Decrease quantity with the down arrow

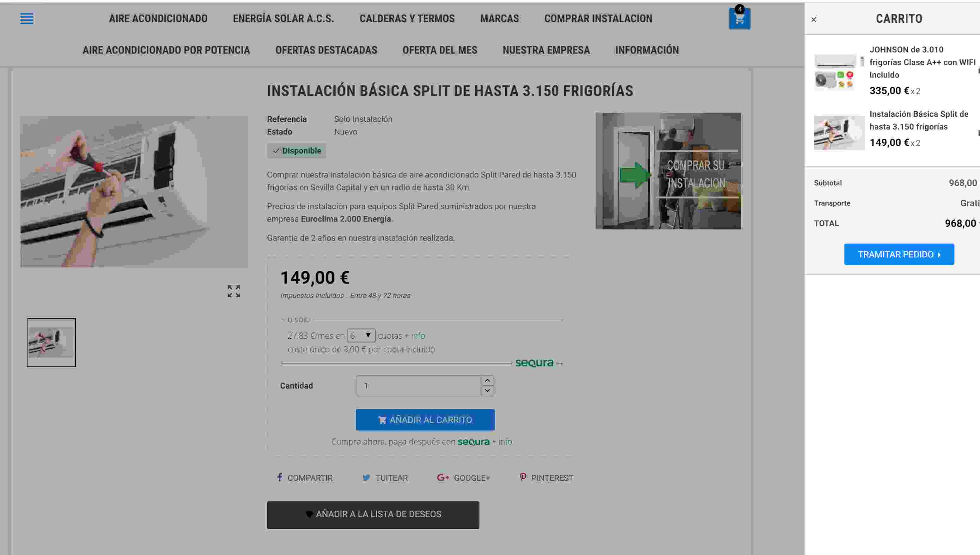pyautogui.click(x=487, y=390)
